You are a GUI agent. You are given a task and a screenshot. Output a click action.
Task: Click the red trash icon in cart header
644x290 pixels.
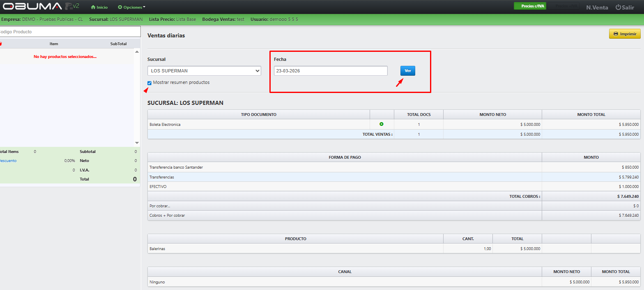[1, 44]
